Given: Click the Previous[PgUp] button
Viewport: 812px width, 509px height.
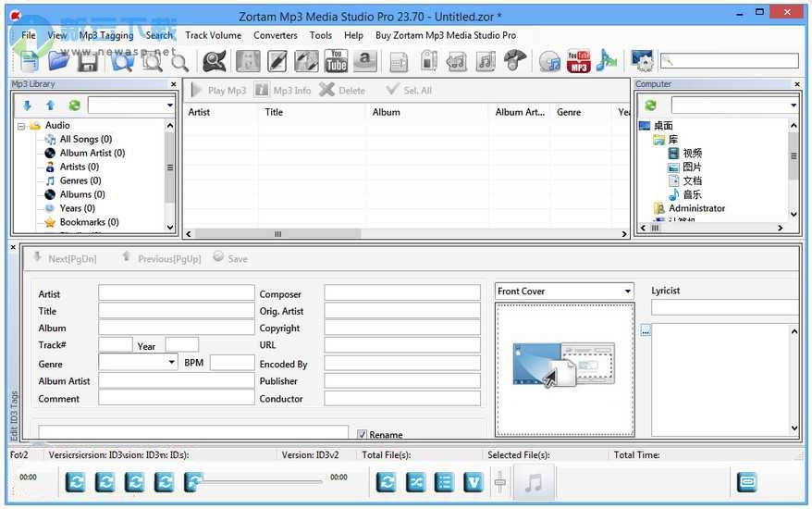Looking at the screenshot, I should click(161, 258).
